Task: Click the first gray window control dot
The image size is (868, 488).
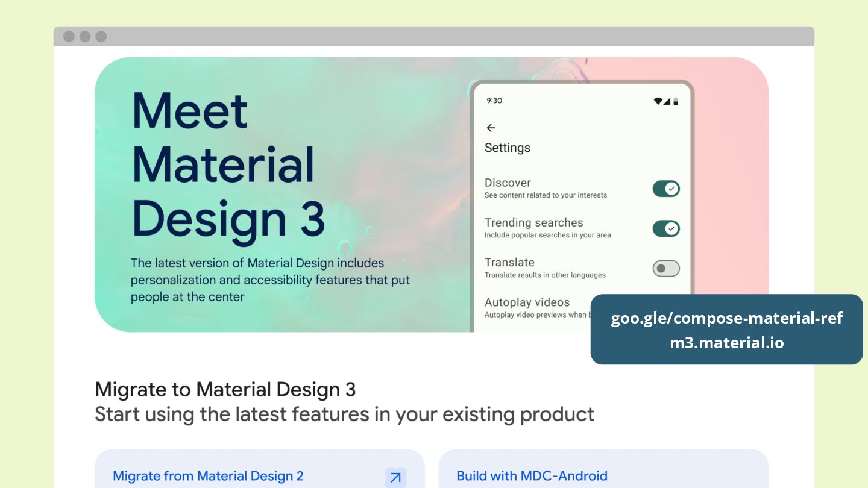Action: coord(69,37)
